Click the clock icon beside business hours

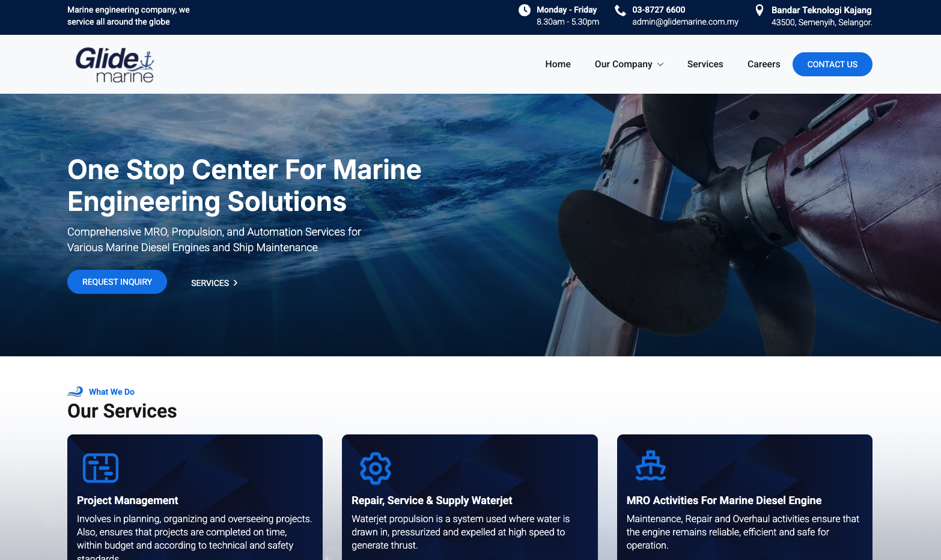click(x=525, y=10)
